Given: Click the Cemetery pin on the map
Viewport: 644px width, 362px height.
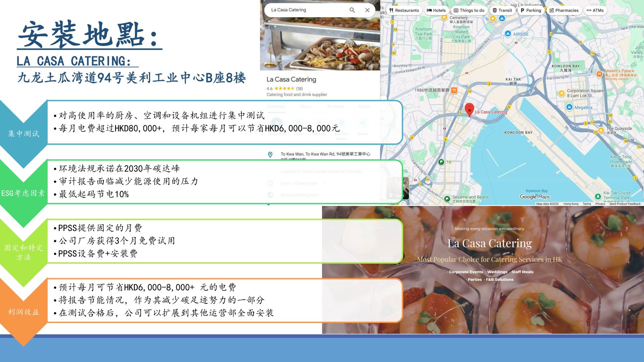Looking at the screenshot, I should coord(444,17).
